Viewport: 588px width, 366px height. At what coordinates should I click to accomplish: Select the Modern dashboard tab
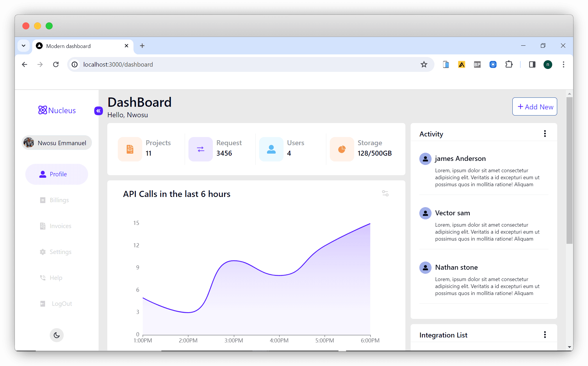(83, 46)
